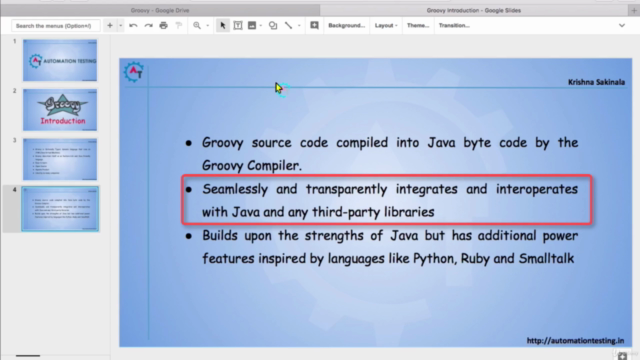Open the Theme panel

(x=418, y=25)
